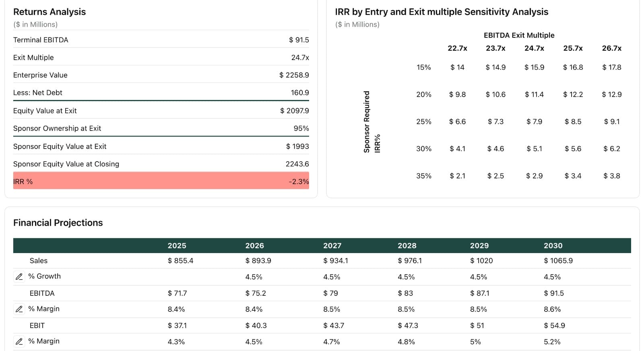The image size is (644, 351).
Task: Click the $11.4 sensitivity cell at 20% IRR
Action: (x=534, y=94)
